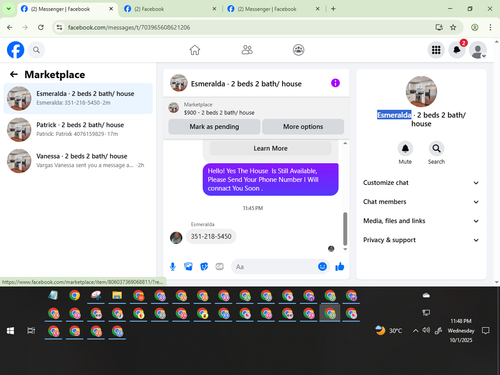The width and height of the screenshot is (500, 375).
Task: Open the tab search dropdown arrow
Action: point(9,9)
